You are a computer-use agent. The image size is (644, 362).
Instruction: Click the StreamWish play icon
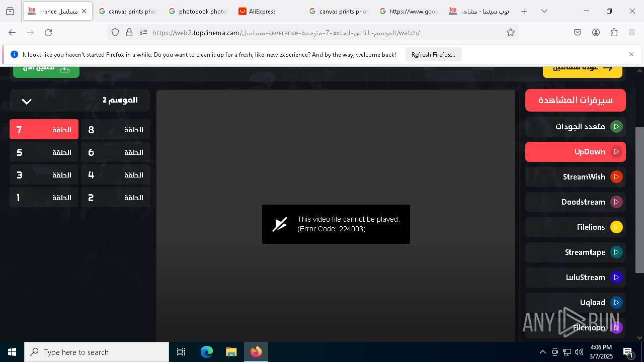point(616,177)
